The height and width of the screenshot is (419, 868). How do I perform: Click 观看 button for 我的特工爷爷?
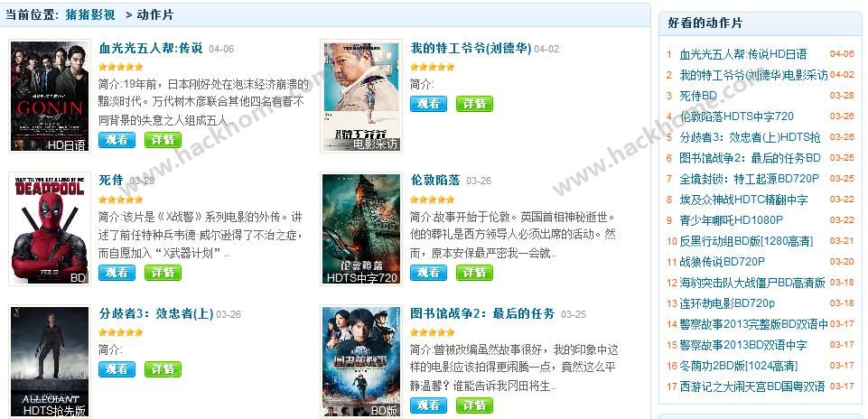428,104
